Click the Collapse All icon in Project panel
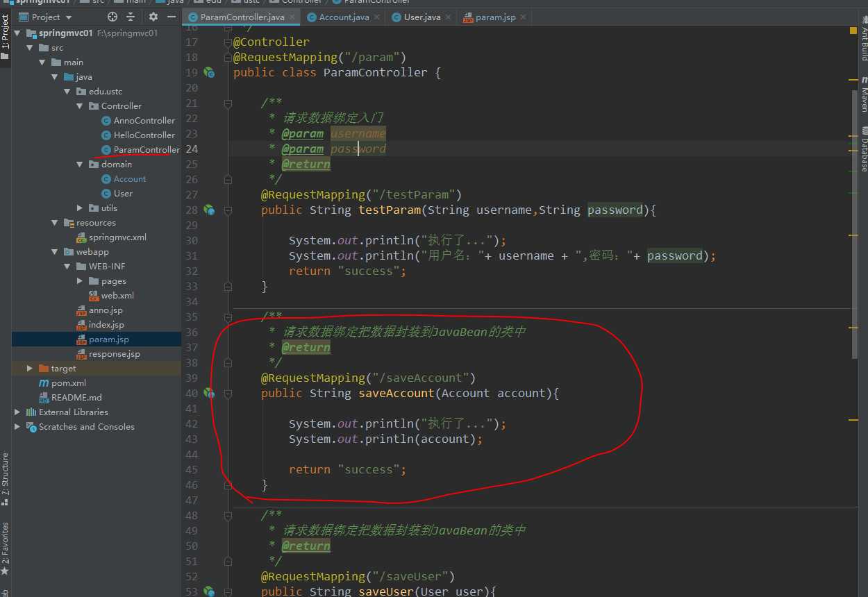This screenshot has height=597, width=868. coord(130,17)
